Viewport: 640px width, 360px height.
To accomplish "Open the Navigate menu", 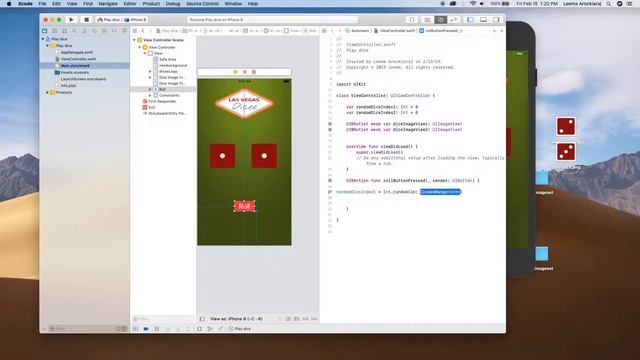I will [108, 4].
